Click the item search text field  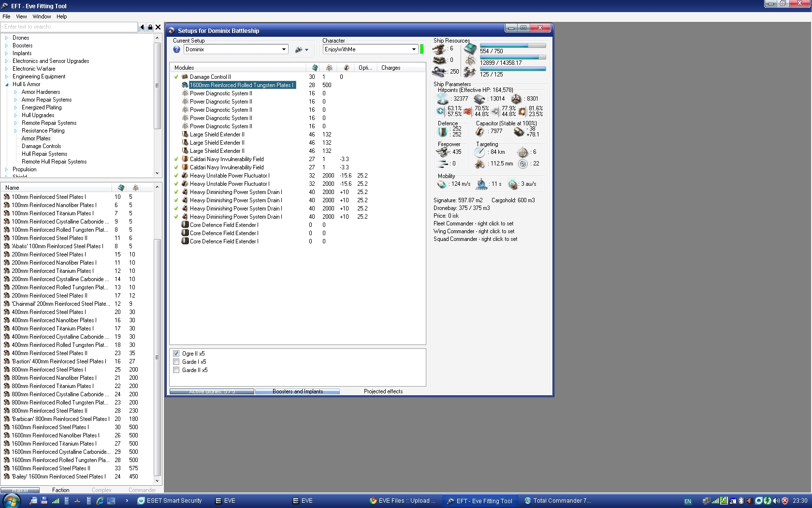[x=69, y=27]
